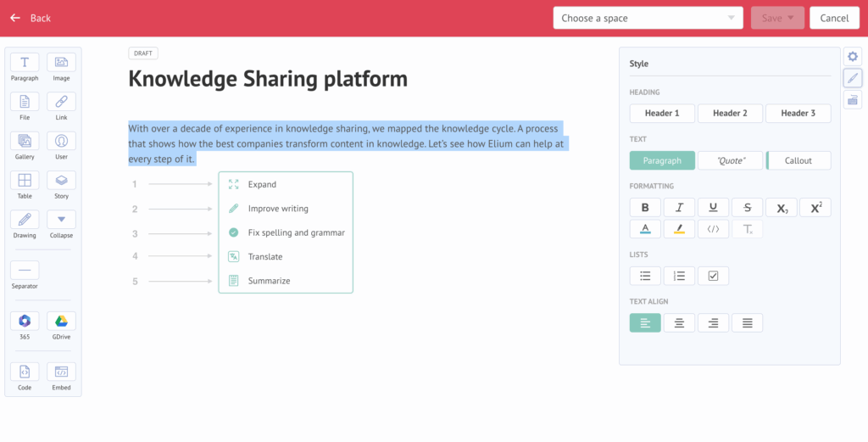Expand the Save button dropdown arrow
The width and height of the screenshot is (868, 442).
click(791, 18)
